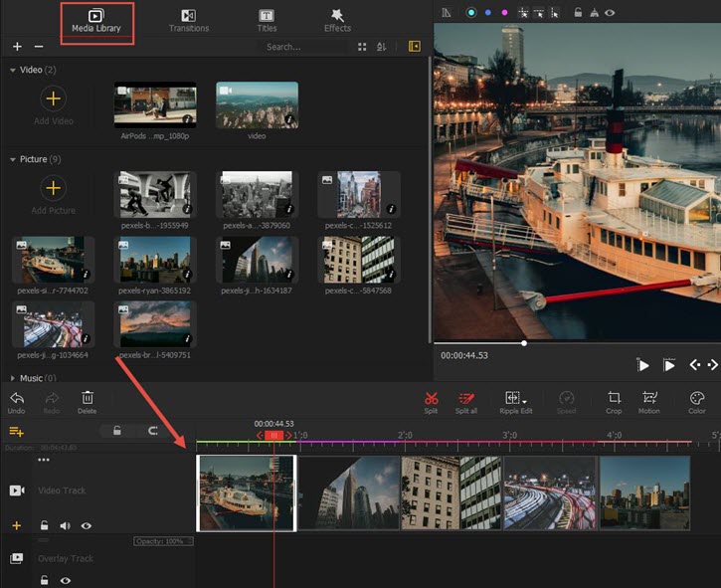
Task: Open the Effects tab
Action: click(x=337, y=20)
